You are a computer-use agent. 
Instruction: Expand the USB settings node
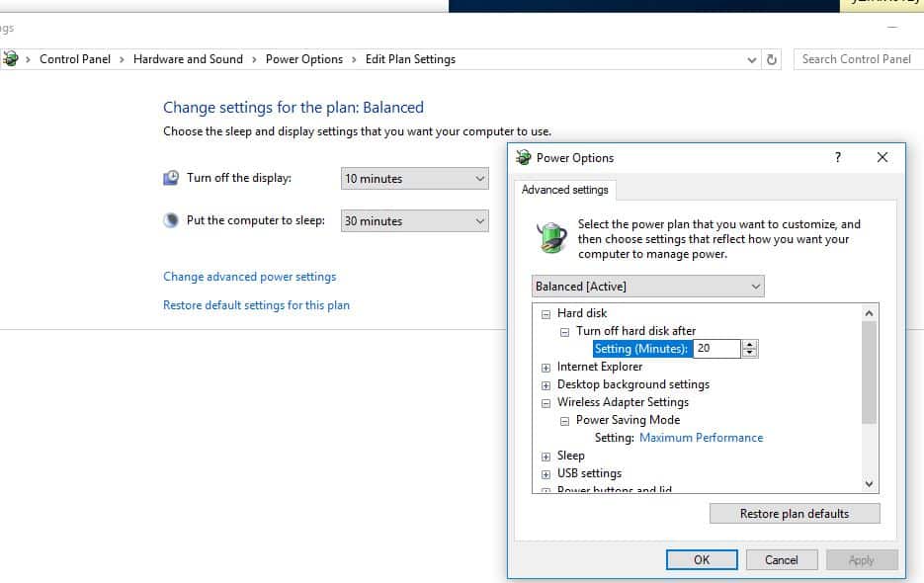click(x=546, y=473)
